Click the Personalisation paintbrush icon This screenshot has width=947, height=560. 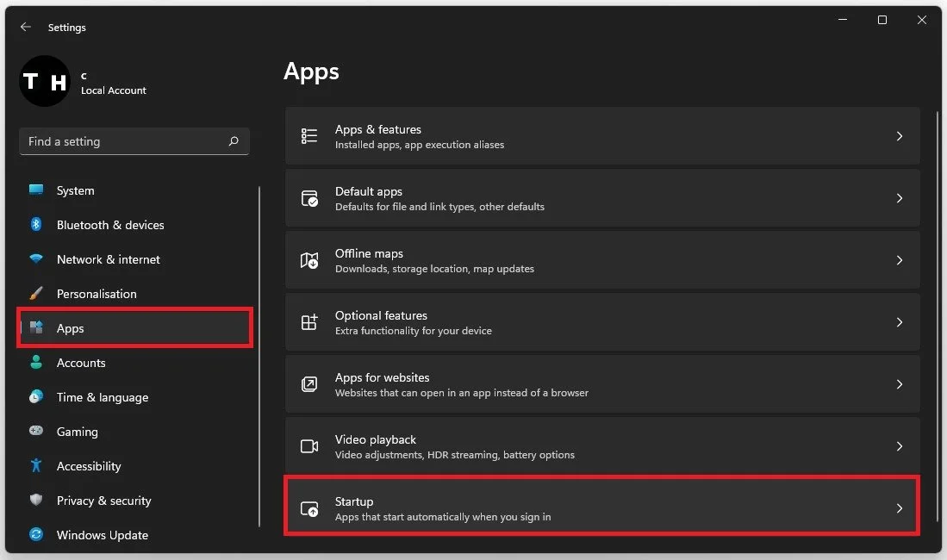click(36, 293)
